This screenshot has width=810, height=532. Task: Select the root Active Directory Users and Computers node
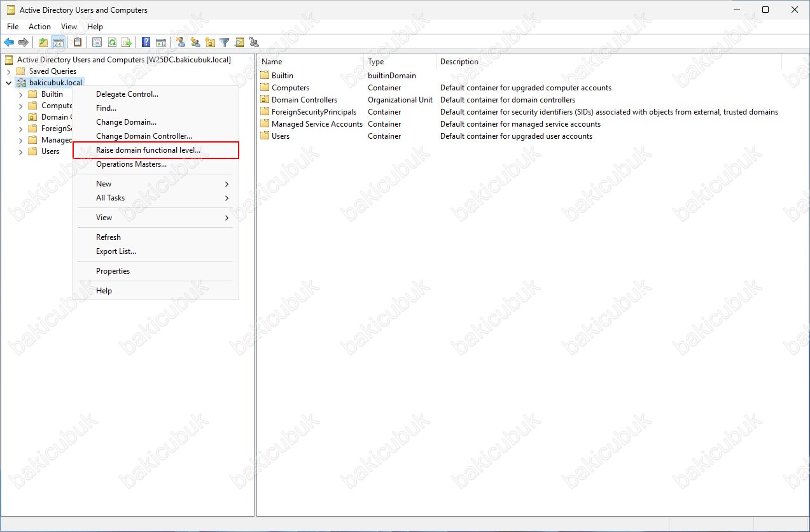point(124,60)
